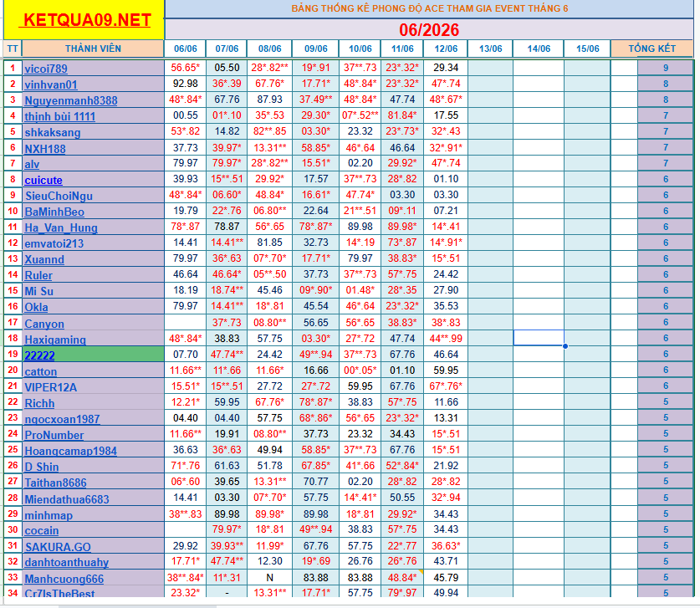Select the VIPER12A member cell
This screenshot has height=608, width=700.
(x=93, y=387)
